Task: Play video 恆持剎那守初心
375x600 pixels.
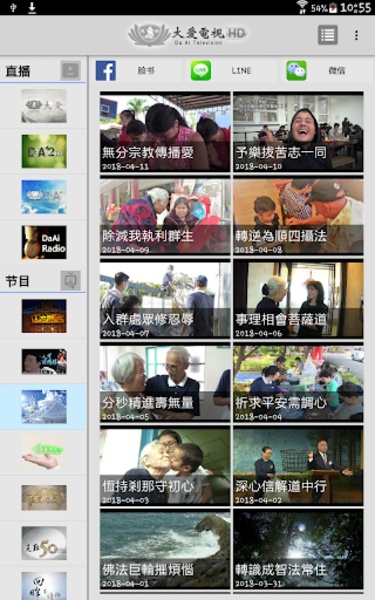Action: (x=165, y=466)
